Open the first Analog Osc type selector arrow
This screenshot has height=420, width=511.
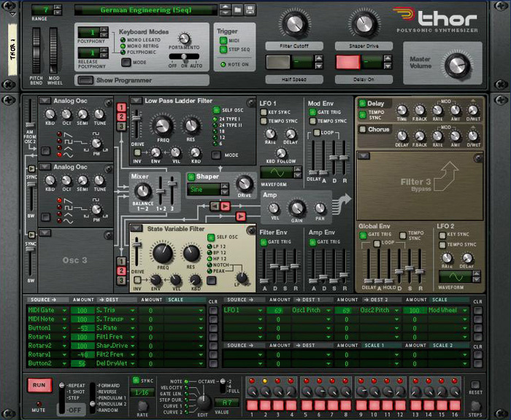tap(45, 101)
